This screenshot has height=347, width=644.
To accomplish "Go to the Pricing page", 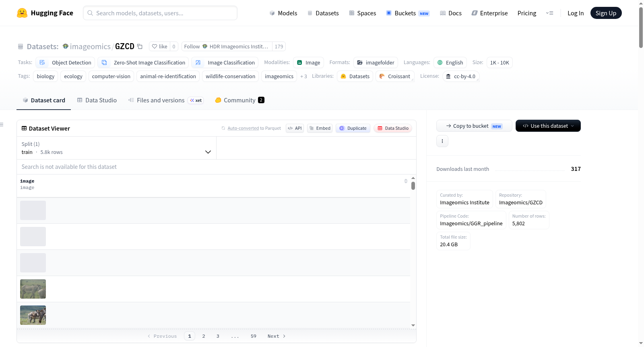I will 527,13.
